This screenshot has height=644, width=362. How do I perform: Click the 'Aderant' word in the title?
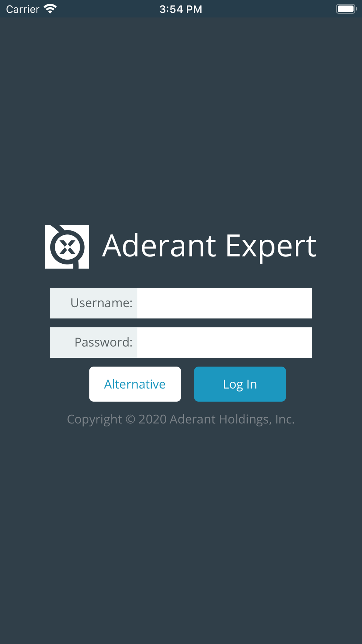(x=159, y=246)
